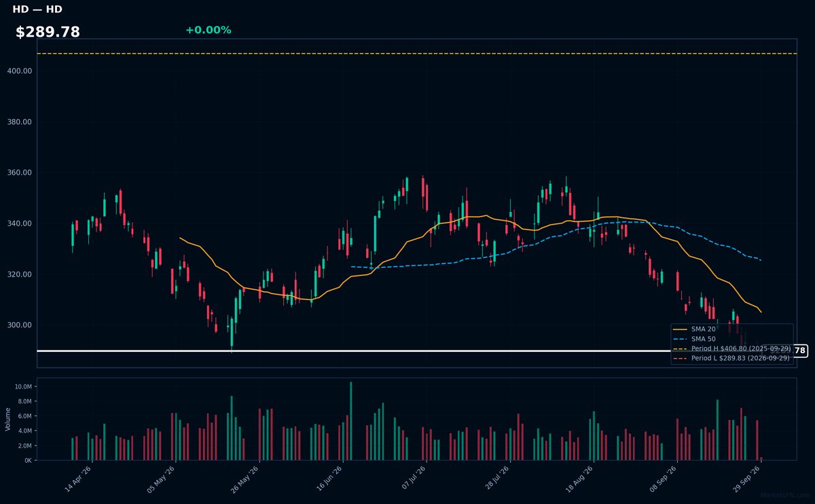Click the 380.00 price axis label
Screen dimensions: 815x504
point(20,122)
